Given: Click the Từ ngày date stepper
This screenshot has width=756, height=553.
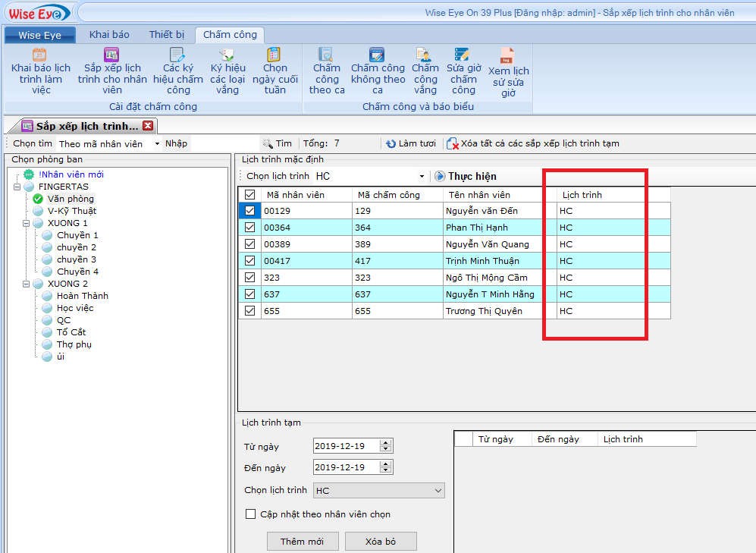Looking at the screenshot, I should pyautogui.click(x=386, y=446).
